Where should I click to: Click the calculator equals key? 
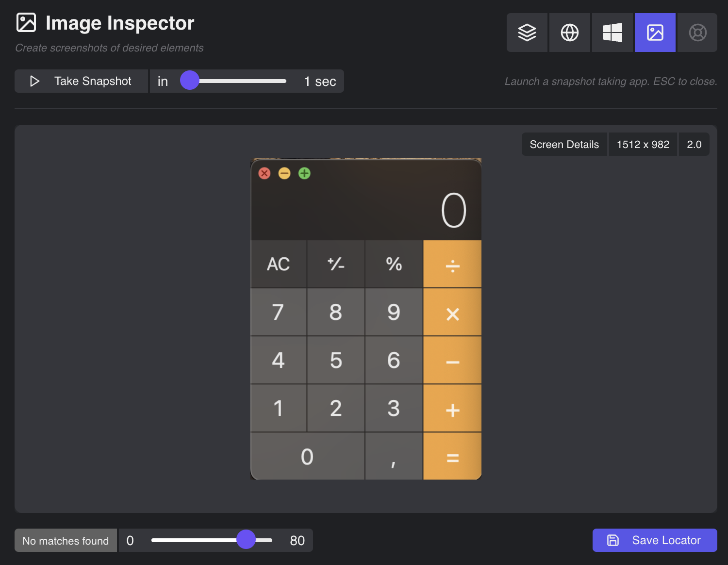452,456
